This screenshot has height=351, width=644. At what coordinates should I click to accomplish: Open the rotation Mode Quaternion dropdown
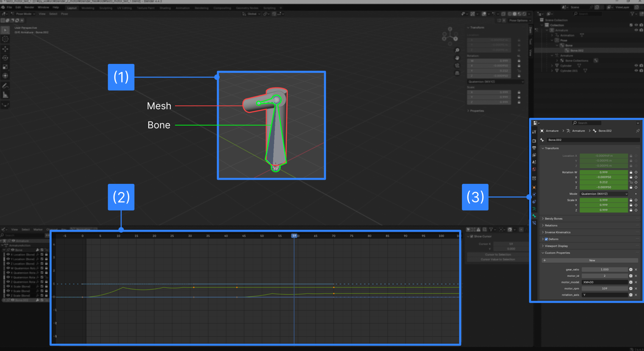(604, 194)
